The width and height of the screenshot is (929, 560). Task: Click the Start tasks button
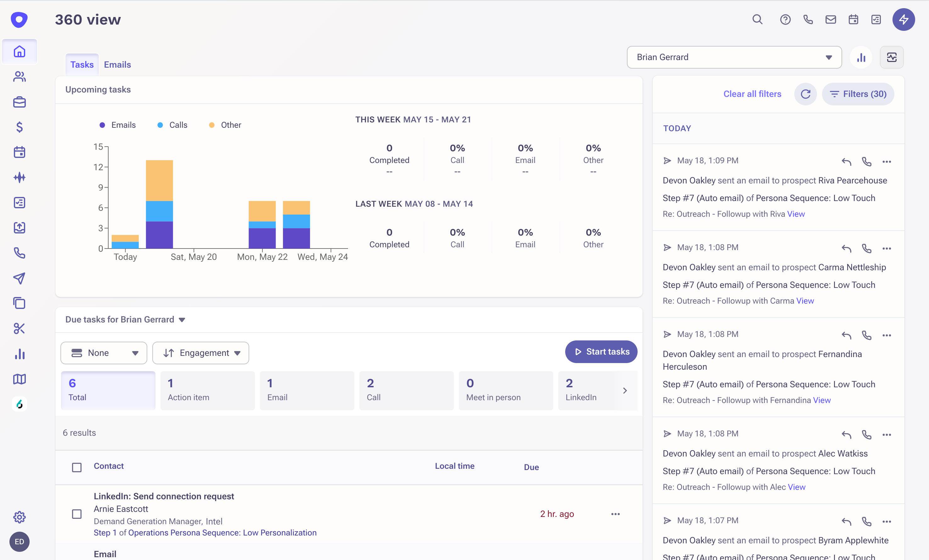pos(601,352)
